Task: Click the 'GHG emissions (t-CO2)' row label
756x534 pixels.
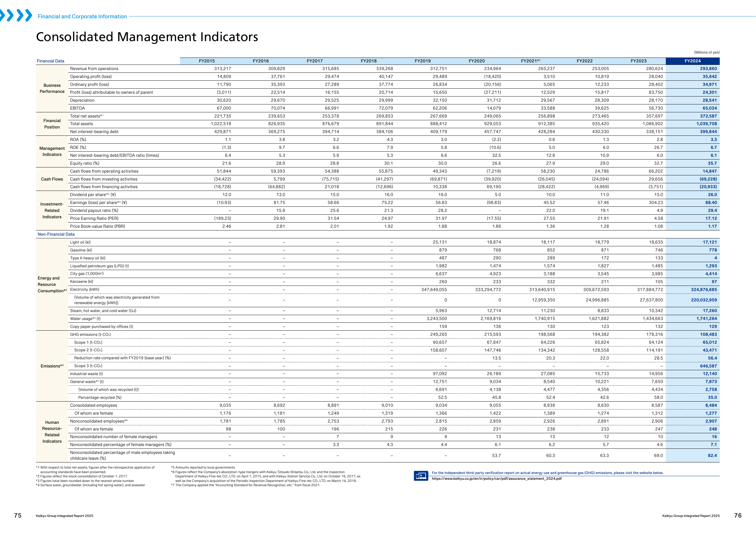Action: pyautogui.click(x=91, y=335)
